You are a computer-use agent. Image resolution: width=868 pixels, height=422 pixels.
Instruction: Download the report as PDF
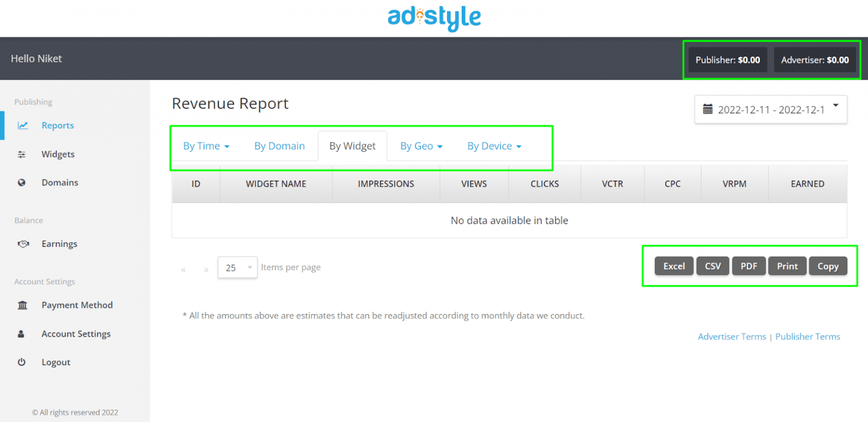click(749, 266)
